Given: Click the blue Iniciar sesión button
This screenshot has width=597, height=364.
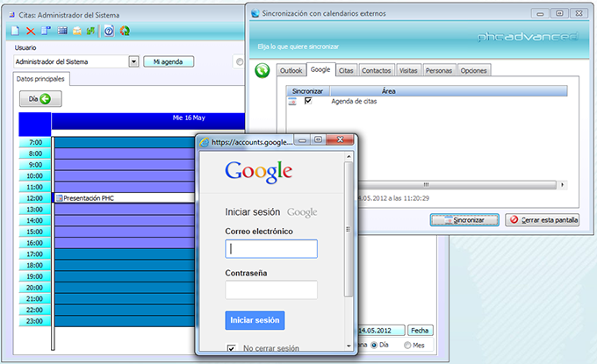Looking at the screenshot, I should pos(255,320).
